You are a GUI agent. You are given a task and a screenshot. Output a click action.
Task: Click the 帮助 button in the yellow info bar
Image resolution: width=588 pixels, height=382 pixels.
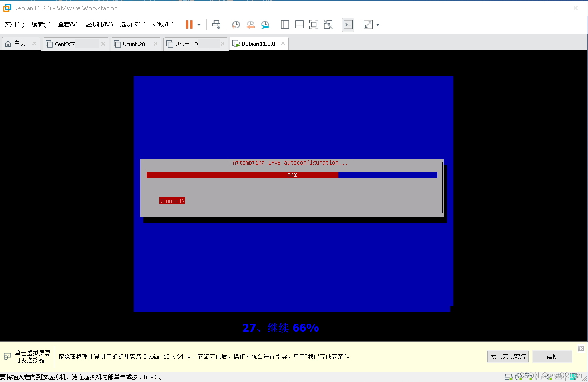[x=552, y=356]
